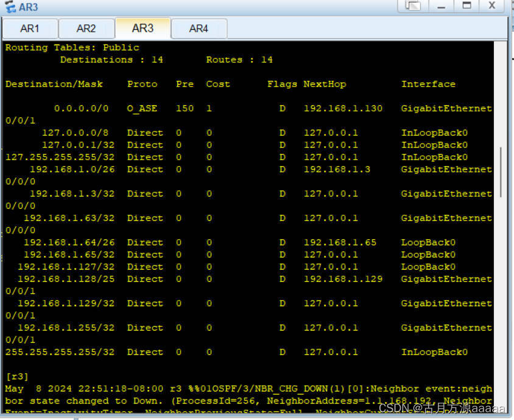Click the O_ASE protocol value
Image resolution: width=514 pixels, height=420 pixels.
pos(142,108)
